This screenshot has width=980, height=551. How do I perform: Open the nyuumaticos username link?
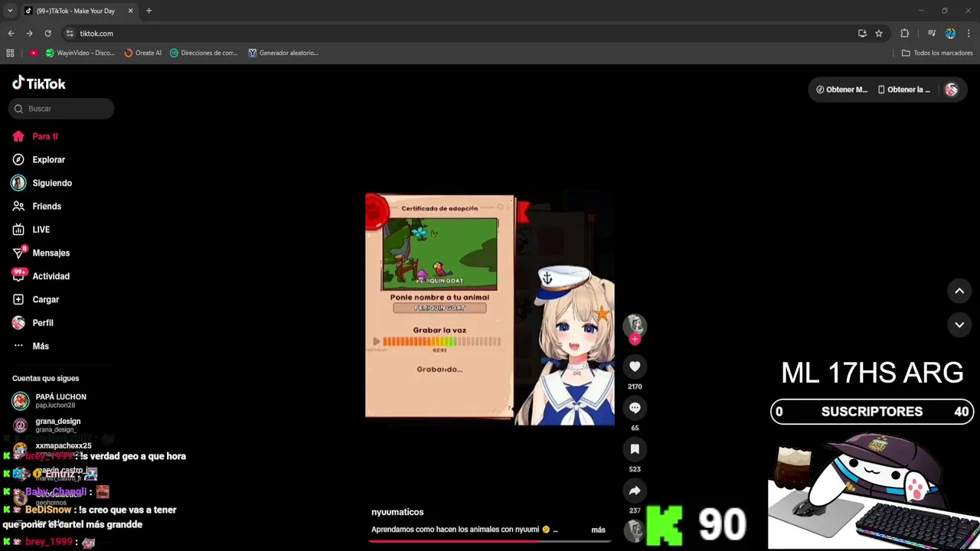coord(397,512)
